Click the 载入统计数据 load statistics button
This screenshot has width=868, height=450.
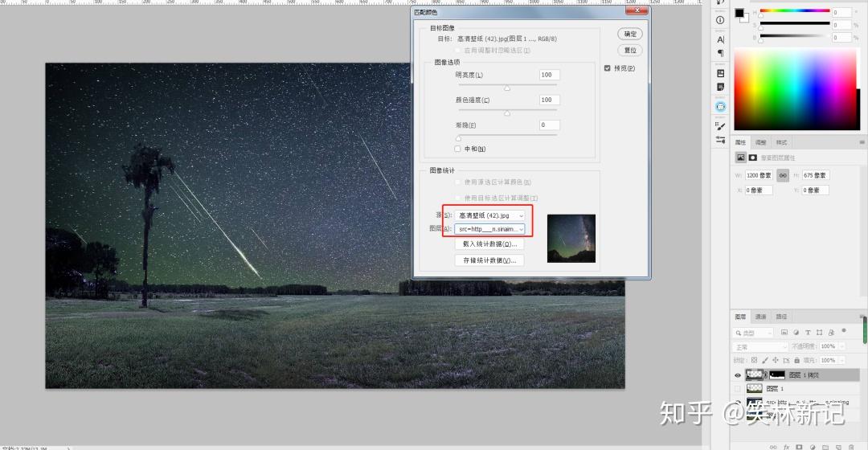(x=490, y=244)
